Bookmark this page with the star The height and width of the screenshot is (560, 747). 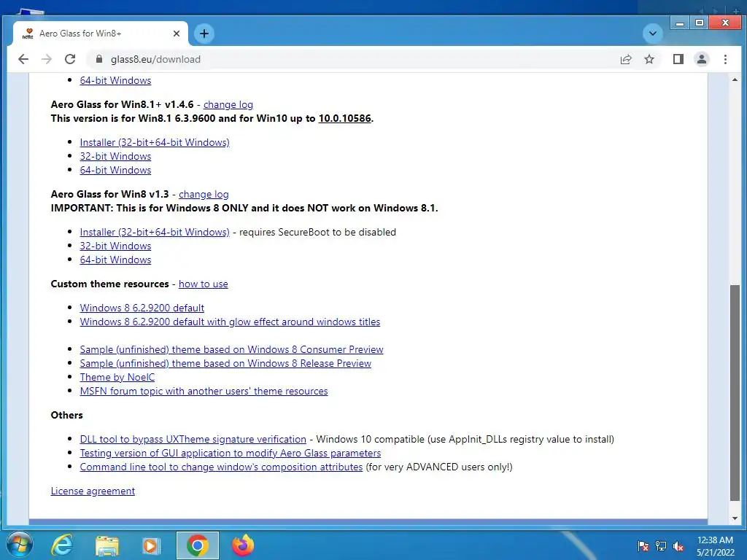click(649, 59)
